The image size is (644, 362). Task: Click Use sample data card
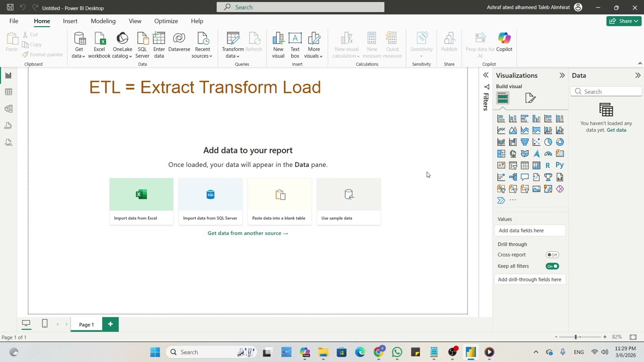pos(349,201)
